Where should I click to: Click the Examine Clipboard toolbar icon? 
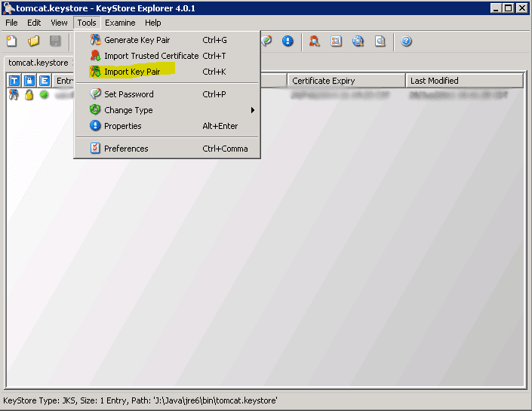380,41
